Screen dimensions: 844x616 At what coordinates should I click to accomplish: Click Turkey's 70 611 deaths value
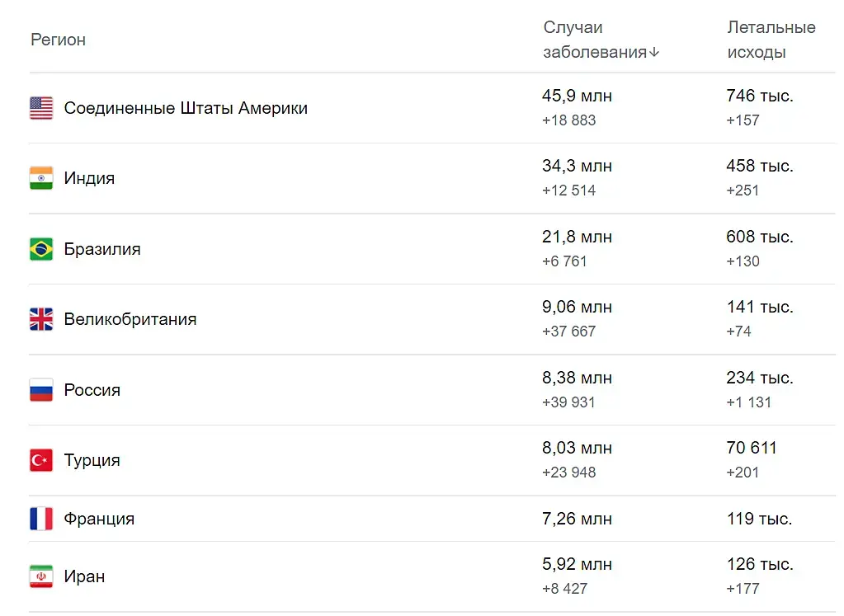click(752, 448)
